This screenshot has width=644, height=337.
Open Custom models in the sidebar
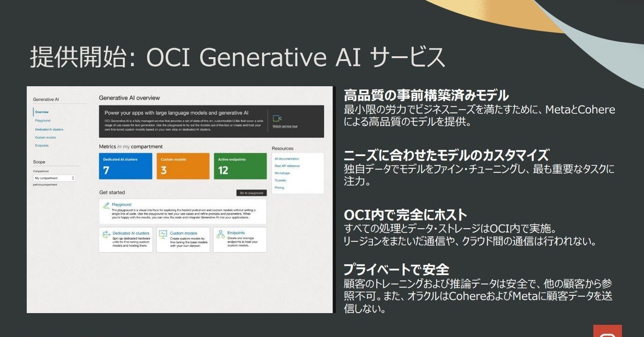point(45,137)
